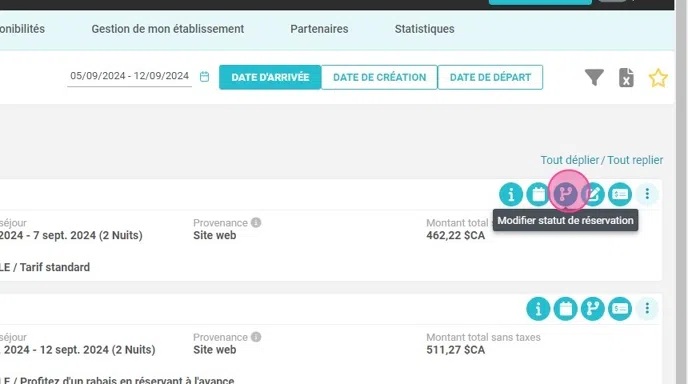Show info for the 462,22 $CA reservation
Screen dimensions: 688x384
pos(511,194)
